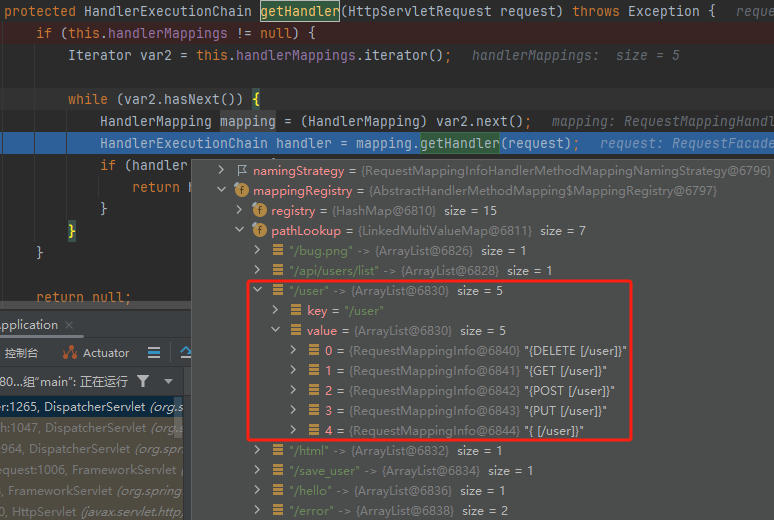774x520 pixels.
Task: Expand the "/save_user" entry
Action: click(257, 470)
